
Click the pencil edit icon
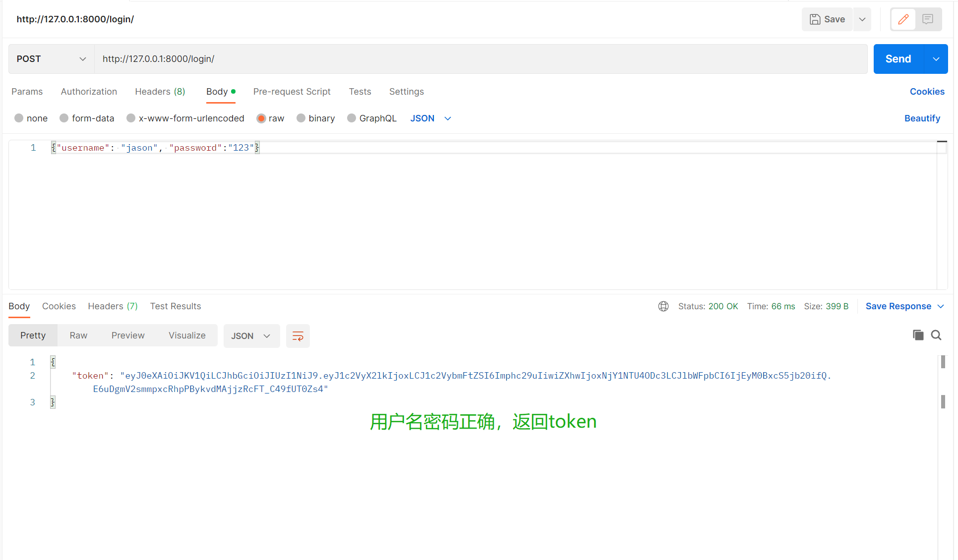click(903, 19)
